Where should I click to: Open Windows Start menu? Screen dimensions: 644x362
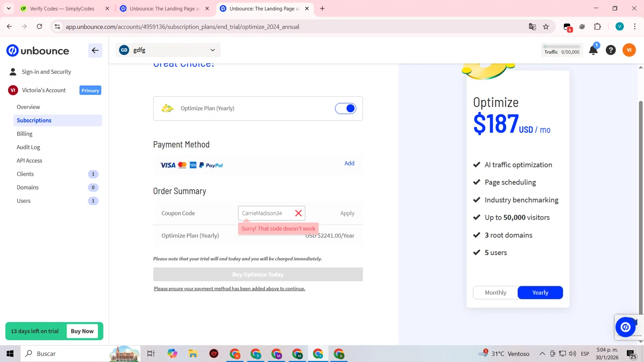tap(10, 354)
